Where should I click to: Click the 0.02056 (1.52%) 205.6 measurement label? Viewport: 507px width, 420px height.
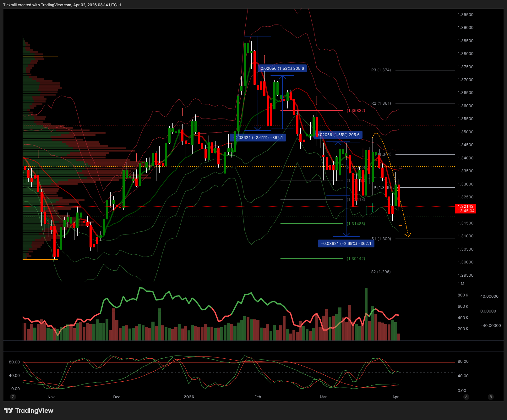tap(282, 69)
